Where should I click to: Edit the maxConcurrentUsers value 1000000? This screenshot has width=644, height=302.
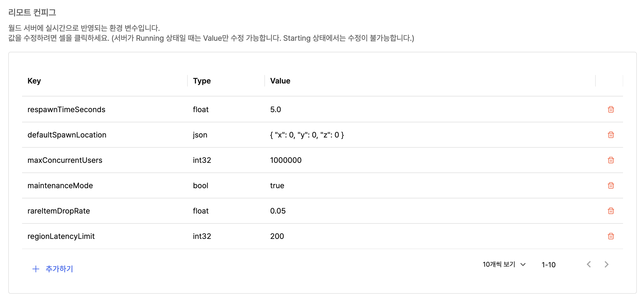430,160
